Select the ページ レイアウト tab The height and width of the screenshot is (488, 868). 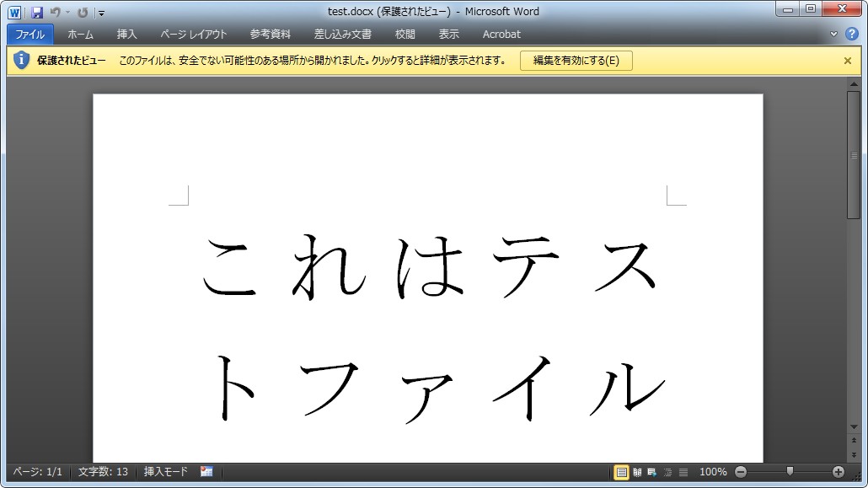tap(194, 35)
